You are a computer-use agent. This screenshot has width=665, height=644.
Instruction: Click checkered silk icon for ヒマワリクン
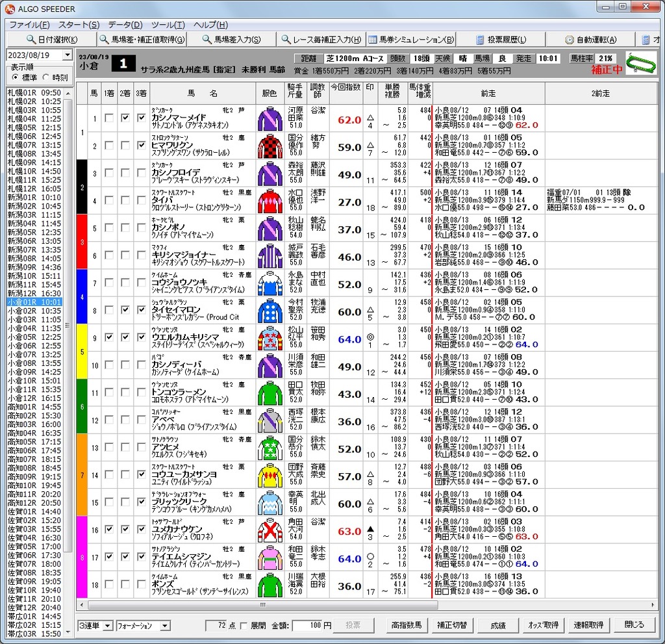(x=270, y=146)
